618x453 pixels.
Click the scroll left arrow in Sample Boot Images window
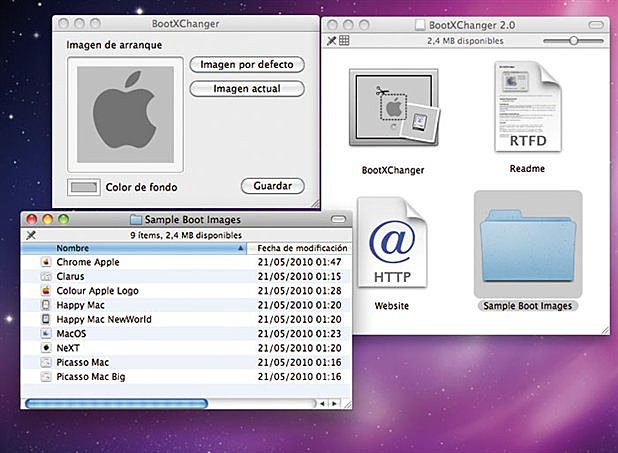click(322, 403)
